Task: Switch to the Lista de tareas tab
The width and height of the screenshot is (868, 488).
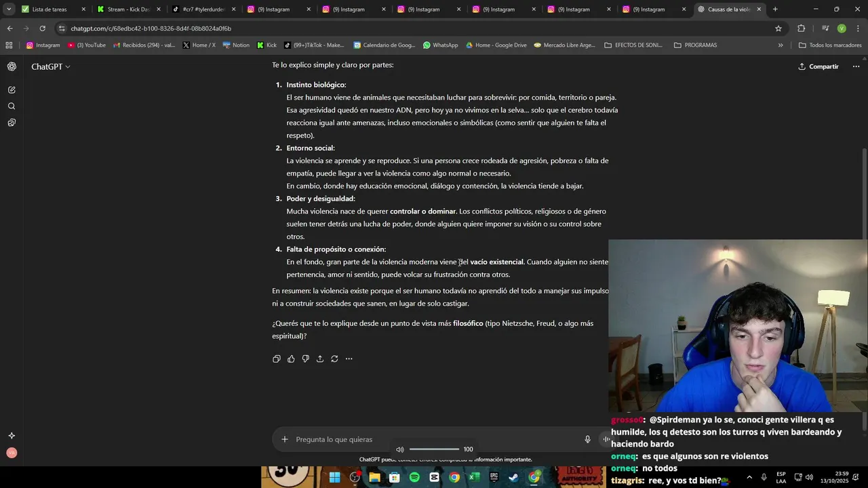Action: [54, 9]
